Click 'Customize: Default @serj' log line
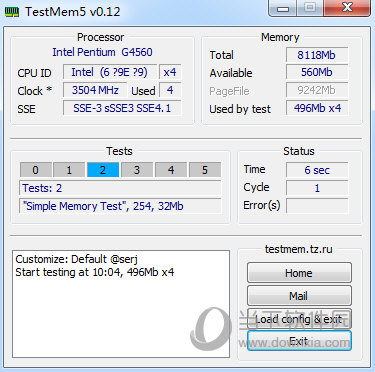 pos(76,259)
